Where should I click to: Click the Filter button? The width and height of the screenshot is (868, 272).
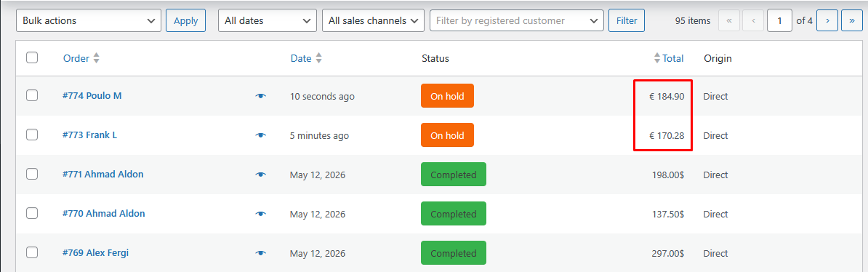(x=627, y=20)
